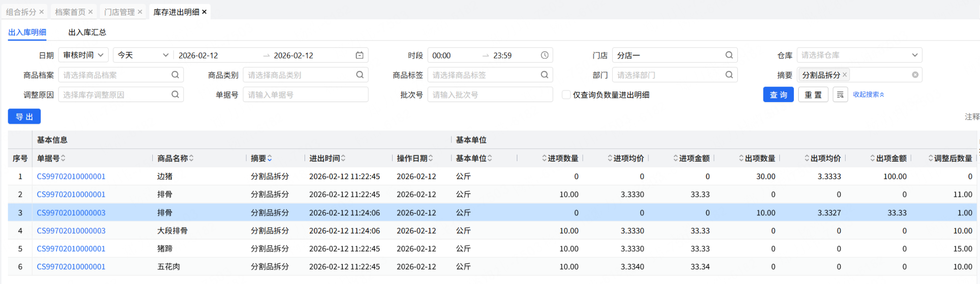Clear the 摘要 field with the clear icon

pos(915,75)
